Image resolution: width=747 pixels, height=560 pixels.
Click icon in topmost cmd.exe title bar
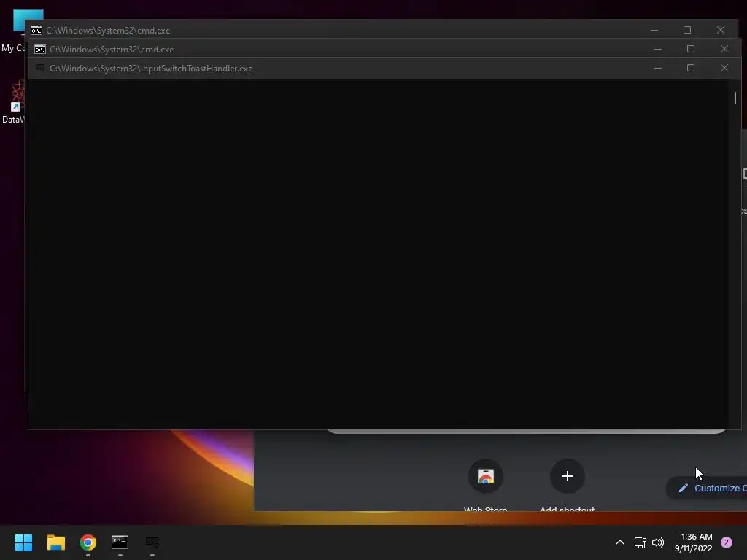coord(36,31)
